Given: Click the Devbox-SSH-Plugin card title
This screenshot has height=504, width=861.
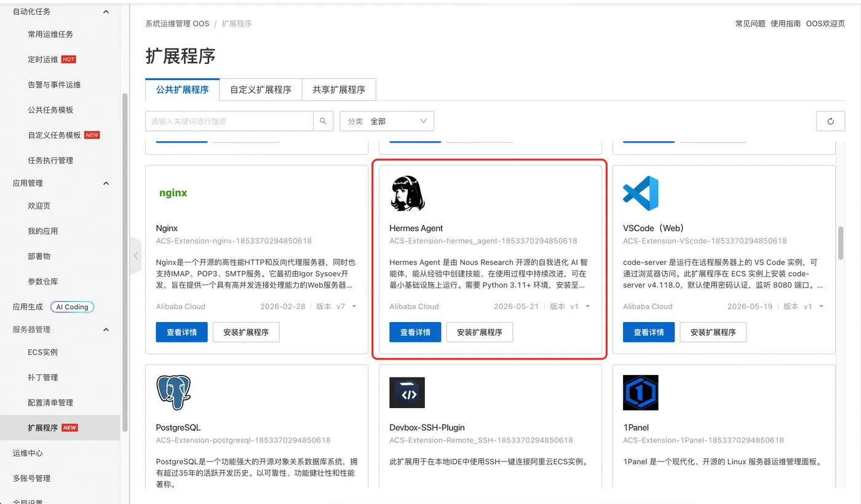Looking at the screenshot, I should [427, 427].
